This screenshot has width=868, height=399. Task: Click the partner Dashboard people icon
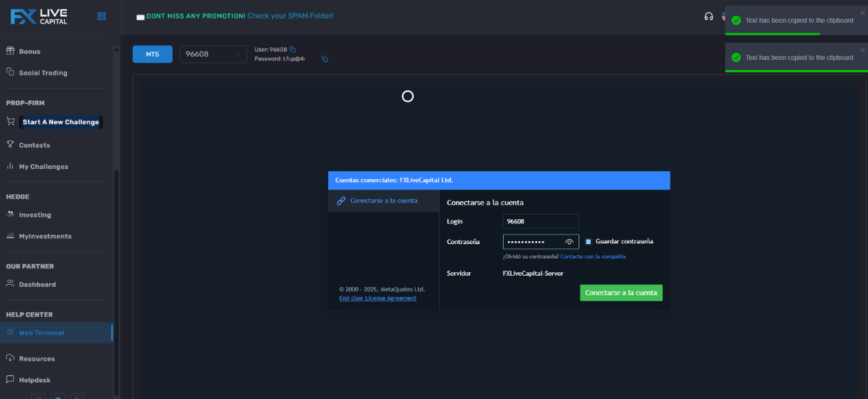point(10,284)
